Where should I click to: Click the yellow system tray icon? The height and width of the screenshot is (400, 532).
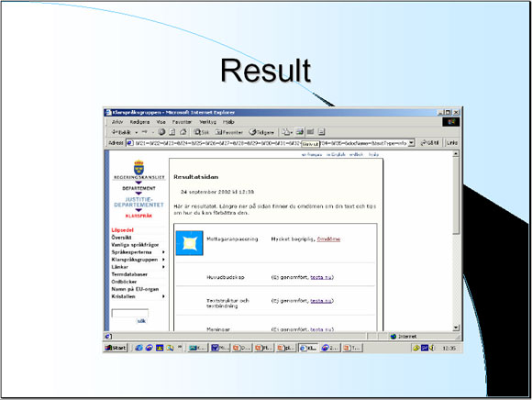(x=416, y=348)
